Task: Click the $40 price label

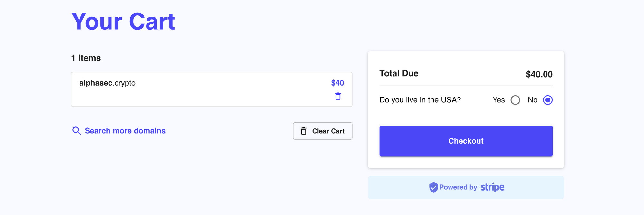Action: tap(337, 83)
